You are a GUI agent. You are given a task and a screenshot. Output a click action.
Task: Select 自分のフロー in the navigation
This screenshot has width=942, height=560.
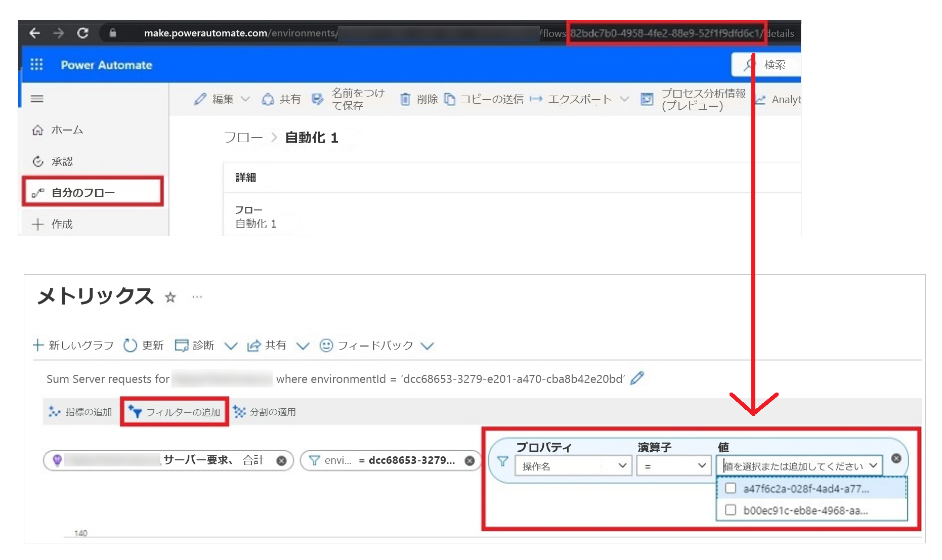93,192
